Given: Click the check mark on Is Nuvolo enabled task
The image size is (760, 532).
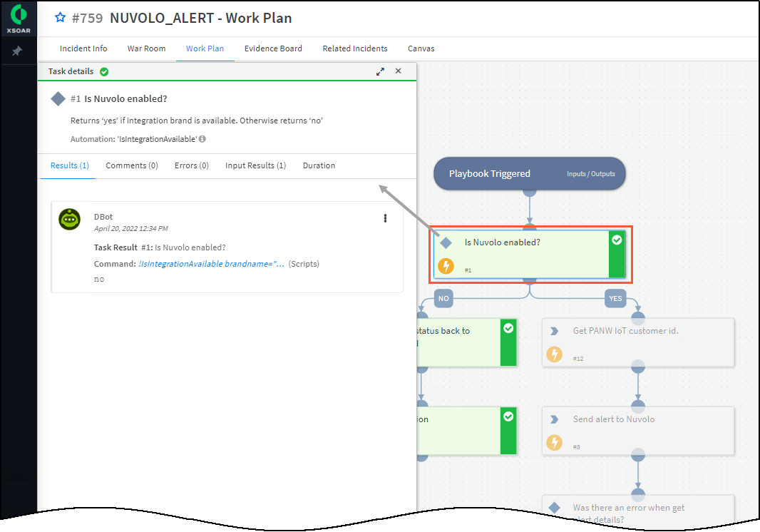Looking at the screenshot, I should click(617, 240).
